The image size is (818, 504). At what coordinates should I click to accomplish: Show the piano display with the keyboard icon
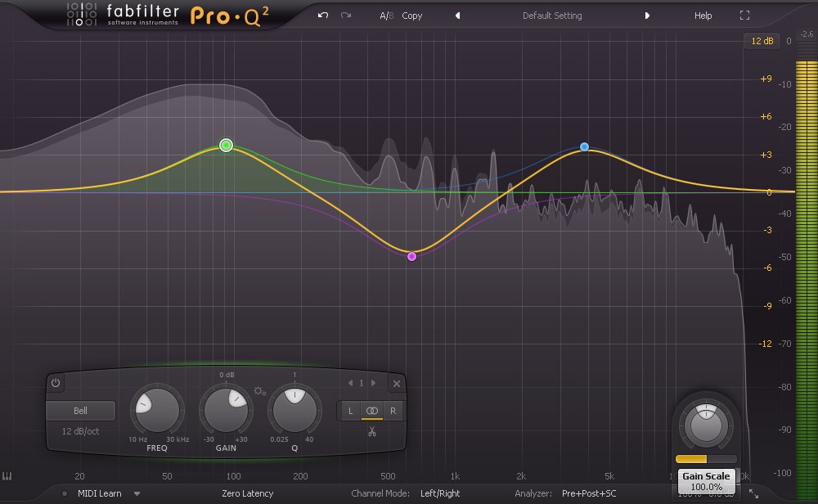tap(7, 476)
